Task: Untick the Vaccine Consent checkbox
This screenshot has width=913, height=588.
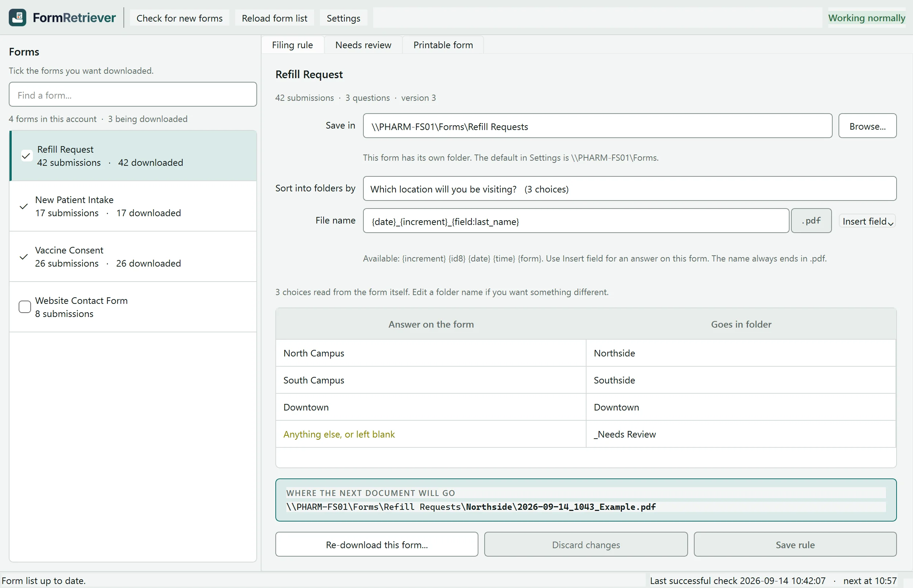Action: click(x=24, y=257)
